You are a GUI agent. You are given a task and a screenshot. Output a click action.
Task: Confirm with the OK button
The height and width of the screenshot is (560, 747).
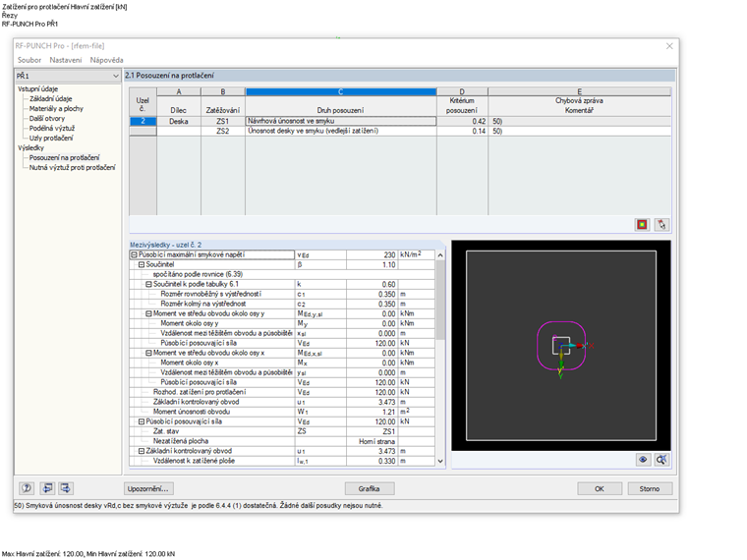[600, 488]
